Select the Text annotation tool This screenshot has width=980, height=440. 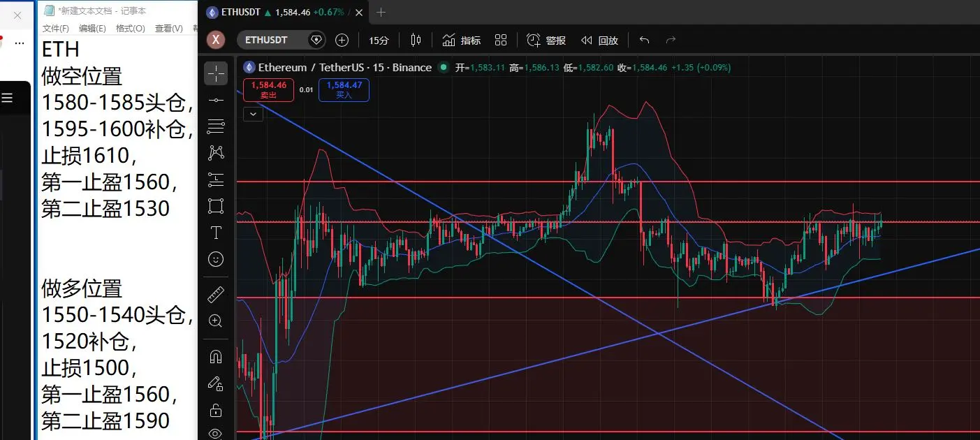pos(216,233)
